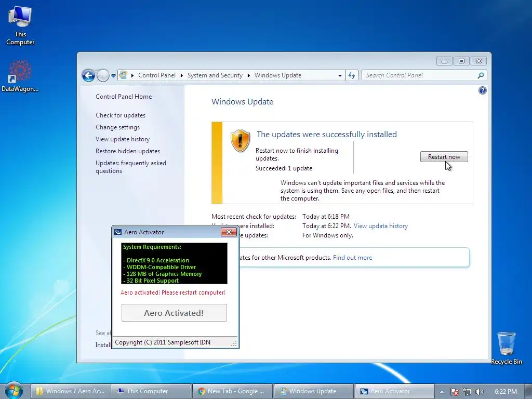Refresh the Windows Update page
532x399 pixels.
point(352,76)
